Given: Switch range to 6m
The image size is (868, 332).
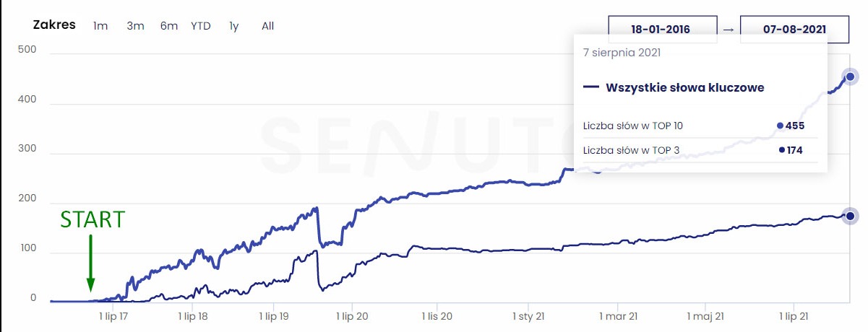Looking at the screenshot, I should (x=169, y=26).
